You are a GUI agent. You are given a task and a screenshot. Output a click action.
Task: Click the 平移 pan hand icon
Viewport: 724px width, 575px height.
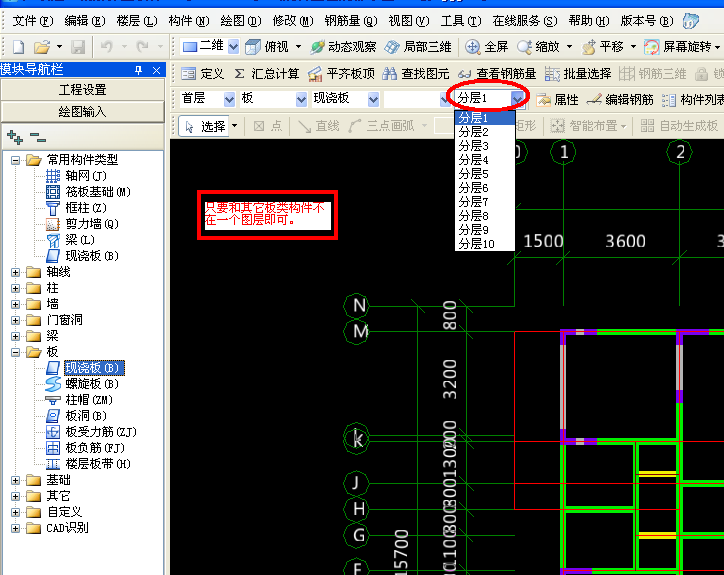[x=588, y=47]
